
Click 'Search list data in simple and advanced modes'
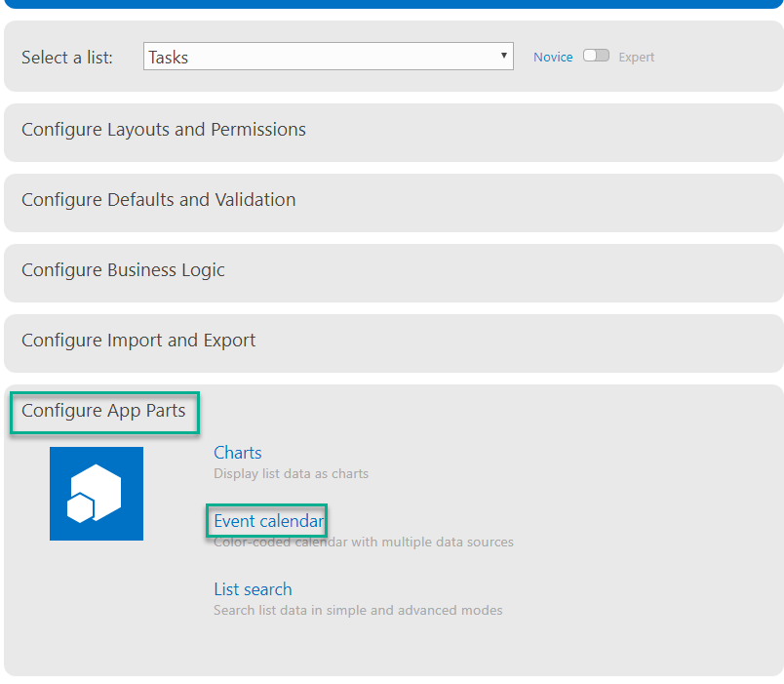coord(358,610)
